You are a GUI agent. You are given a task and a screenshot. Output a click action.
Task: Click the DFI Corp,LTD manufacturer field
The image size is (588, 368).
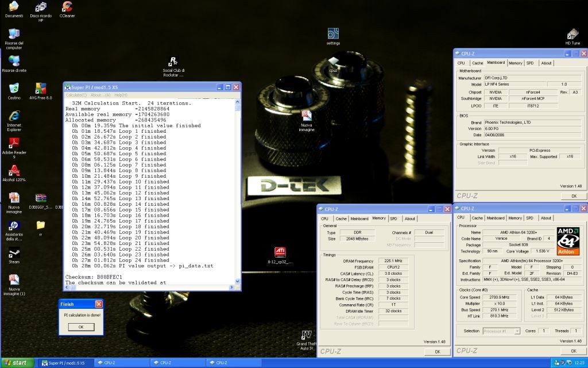click(x=532, y=78)
